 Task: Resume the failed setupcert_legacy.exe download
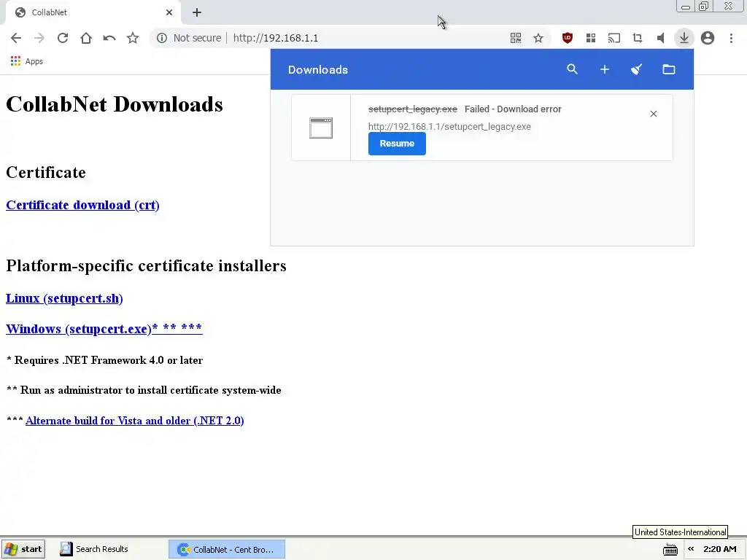coord(397,144)
